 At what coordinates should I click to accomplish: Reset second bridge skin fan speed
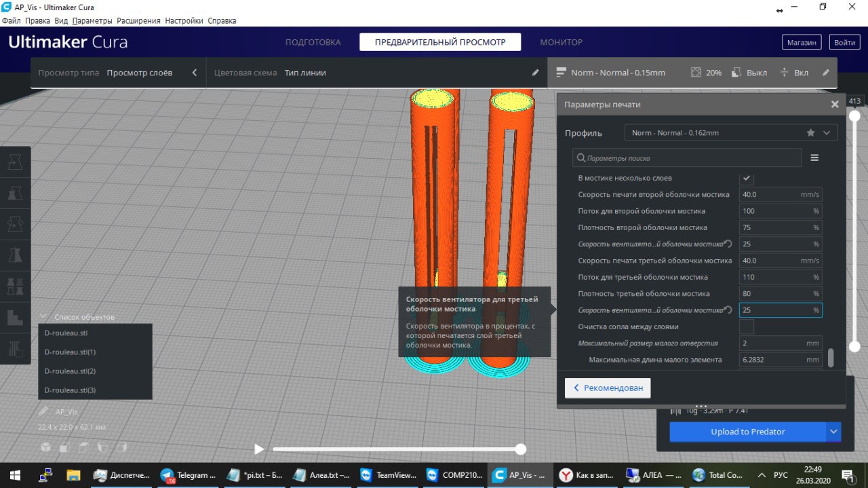(728, 244)
